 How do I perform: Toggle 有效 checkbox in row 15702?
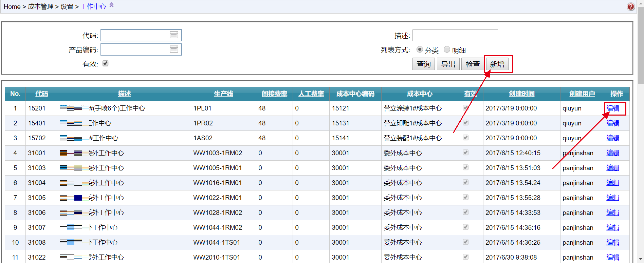pos(466,138)
